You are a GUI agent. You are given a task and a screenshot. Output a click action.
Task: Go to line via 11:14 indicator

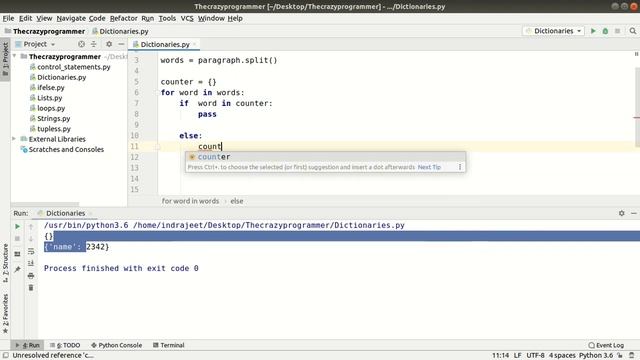(x=500, y=356)
